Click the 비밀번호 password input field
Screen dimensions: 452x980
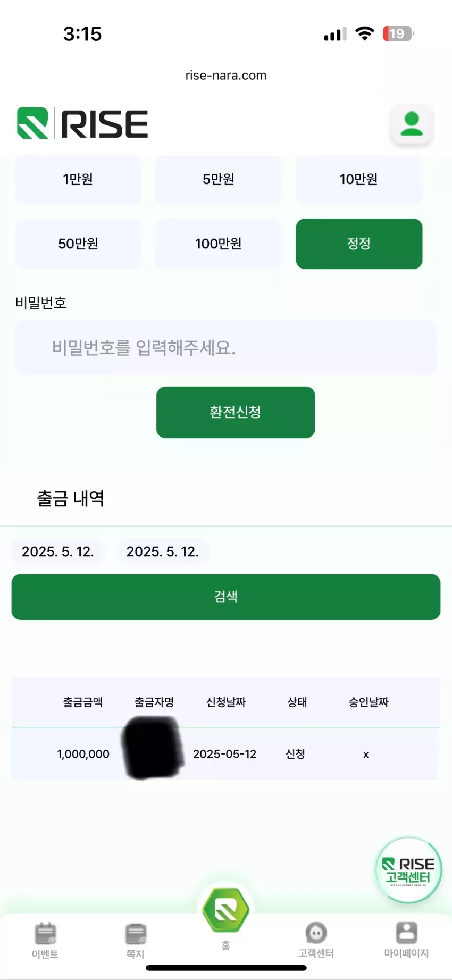point(226,348)
